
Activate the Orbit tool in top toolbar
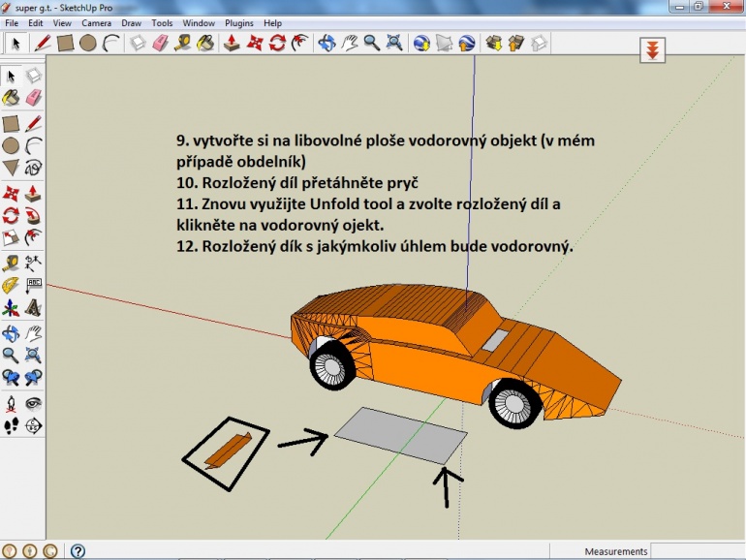pos(326,44)
